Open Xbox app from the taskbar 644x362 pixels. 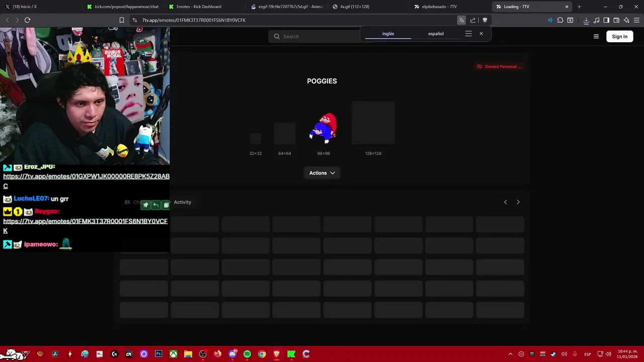click(173, 354)
